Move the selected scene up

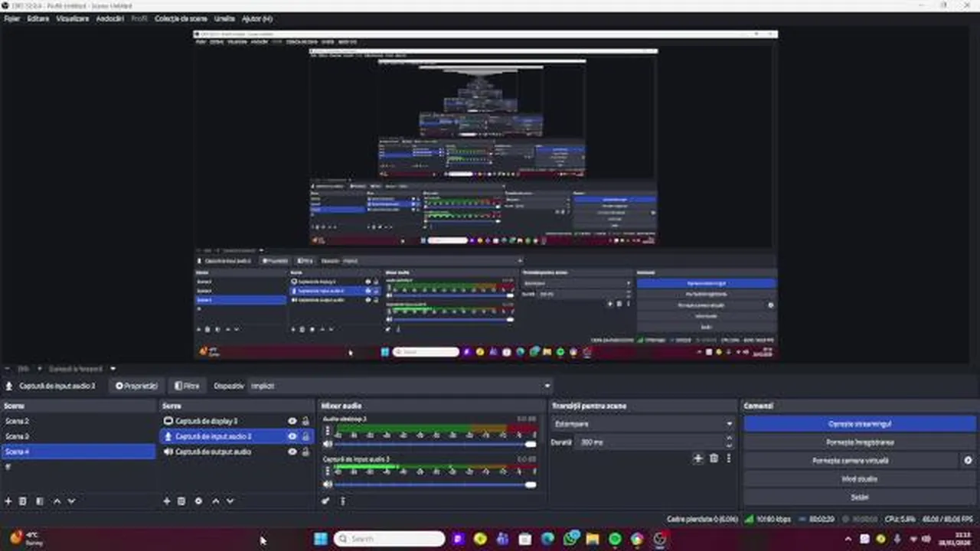57,501
